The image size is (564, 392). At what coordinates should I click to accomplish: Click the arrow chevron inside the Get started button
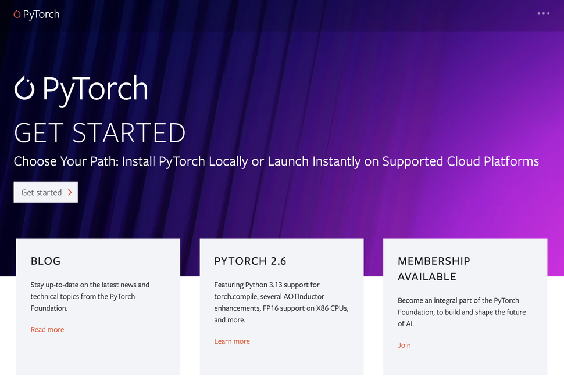tap(71, 192)
